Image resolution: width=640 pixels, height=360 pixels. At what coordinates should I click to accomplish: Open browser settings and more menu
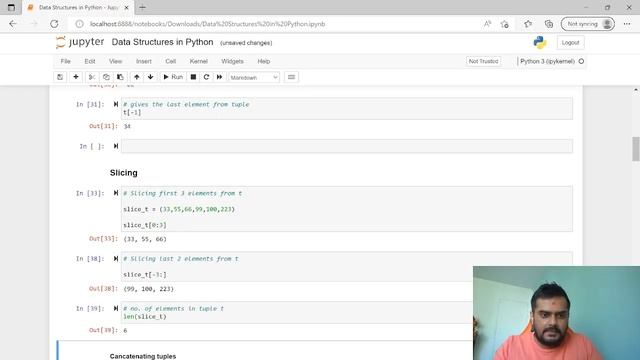[x=627, y=24]
